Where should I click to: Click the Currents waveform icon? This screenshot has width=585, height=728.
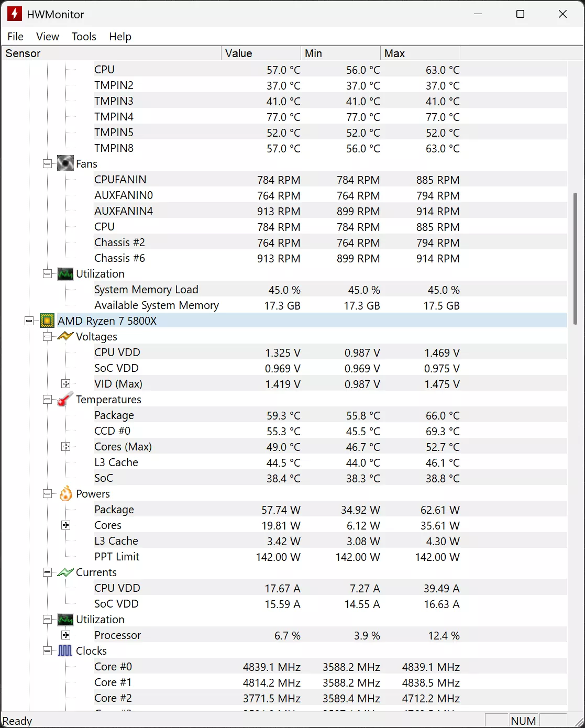pos(65,572)
